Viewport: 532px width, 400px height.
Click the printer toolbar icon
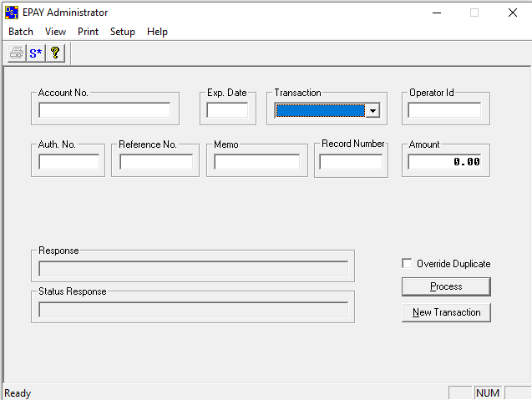pyautogui.click(x=17, y=53)
